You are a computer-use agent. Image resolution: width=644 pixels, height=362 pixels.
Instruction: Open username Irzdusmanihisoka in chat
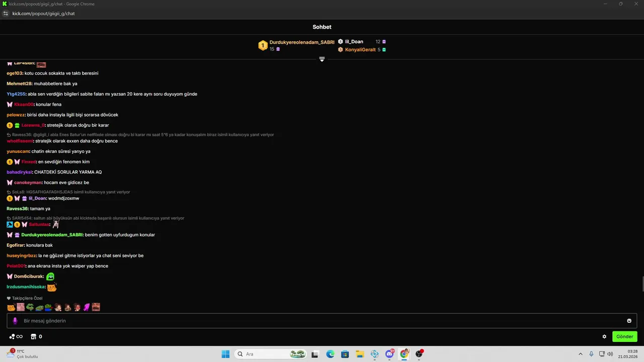26,287
